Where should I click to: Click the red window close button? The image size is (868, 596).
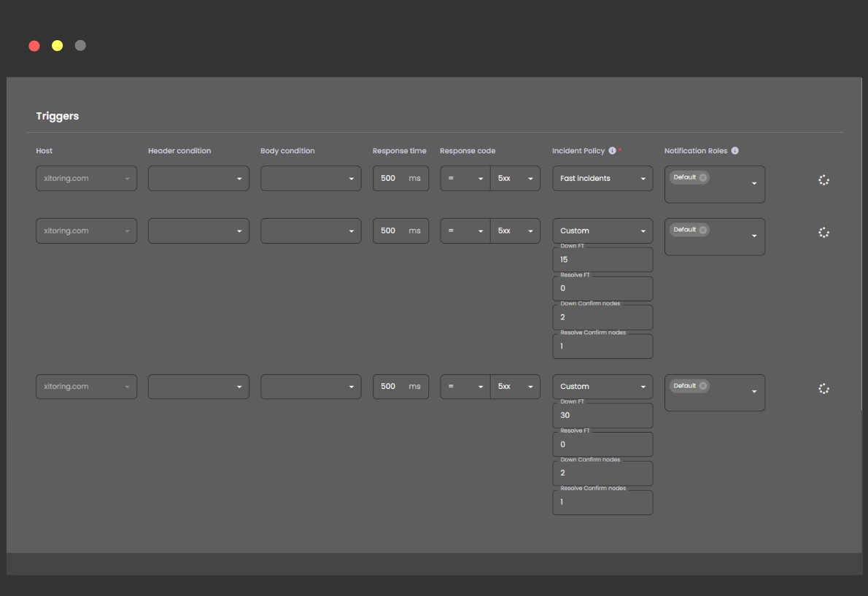coord(34,46)
